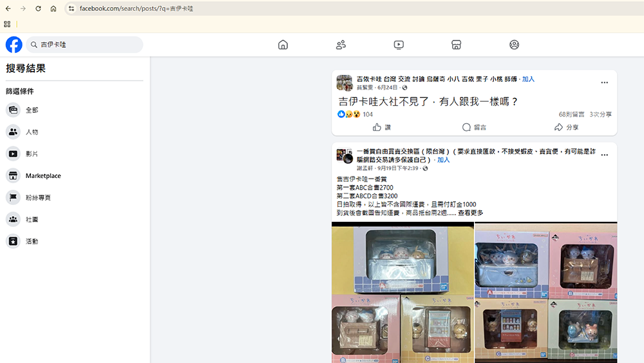Click post date 6月24日
Image resolution: width=644 pixels, height=363 pixels.
387,88
